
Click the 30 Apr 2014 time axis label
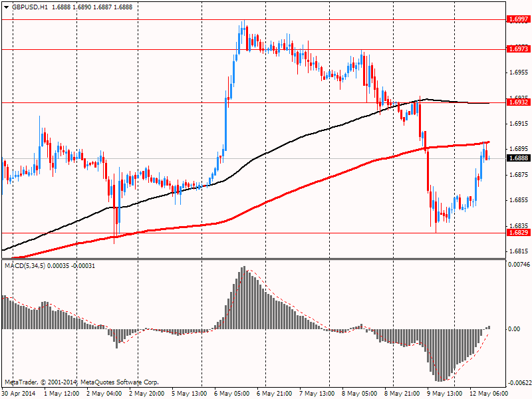(19, 394)
